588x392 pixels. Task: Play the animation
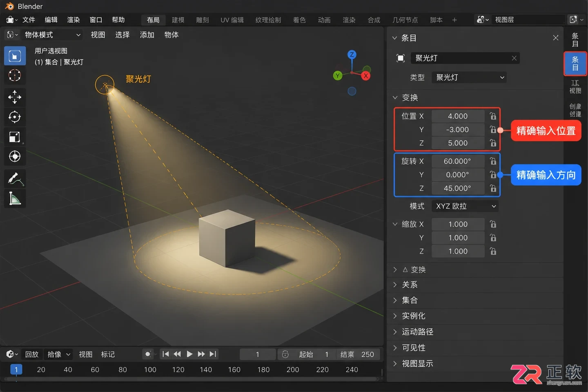(x=189, y=354)
